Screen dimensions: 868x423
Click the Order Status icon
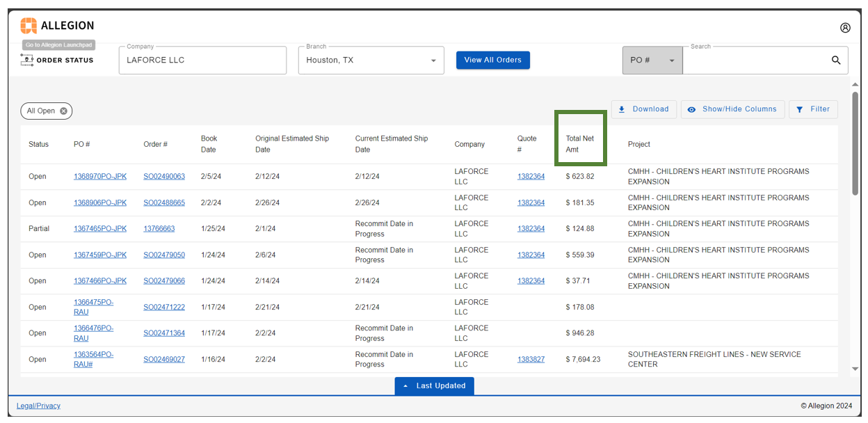pos(27,60)
